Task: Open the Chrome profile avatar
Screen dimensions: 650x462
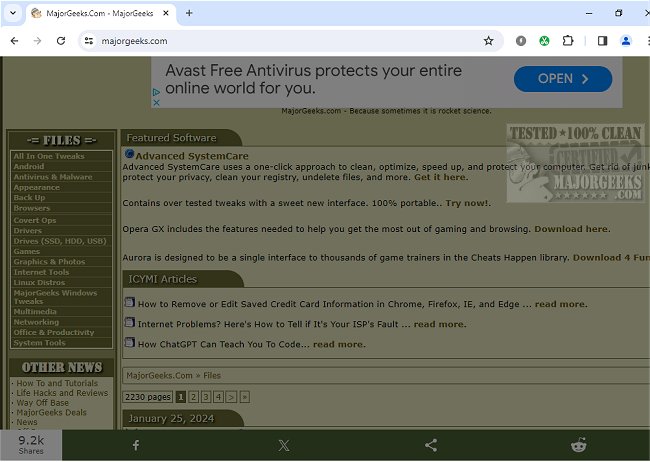Action: click(626, 41)
